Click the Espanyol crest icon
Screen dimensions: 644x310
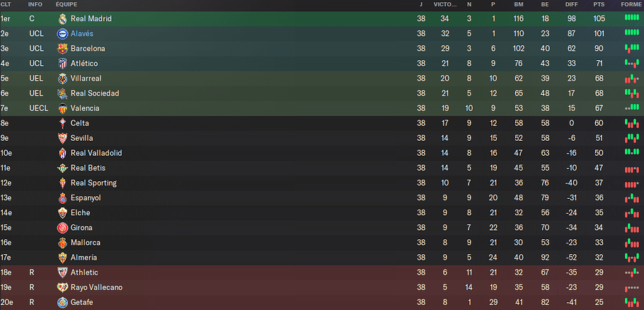coord(62,198)
